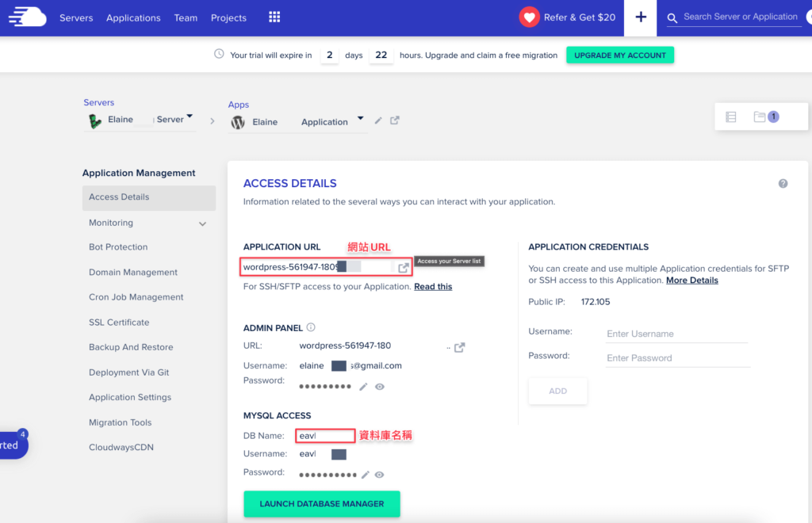Open CloudwaysCDN in the sidebar

point(121,448)
